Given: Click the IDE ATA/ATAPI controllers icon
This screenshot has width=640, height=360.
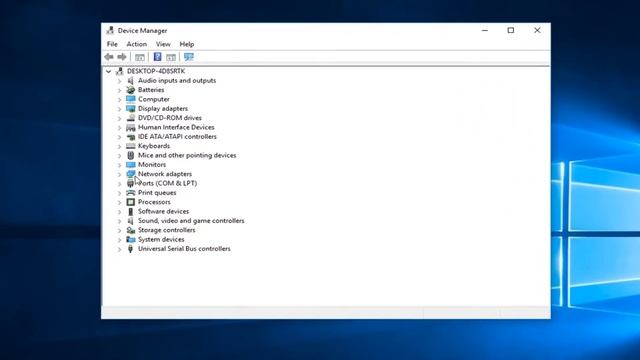Looking at the screenshot, I should [131, 137].
